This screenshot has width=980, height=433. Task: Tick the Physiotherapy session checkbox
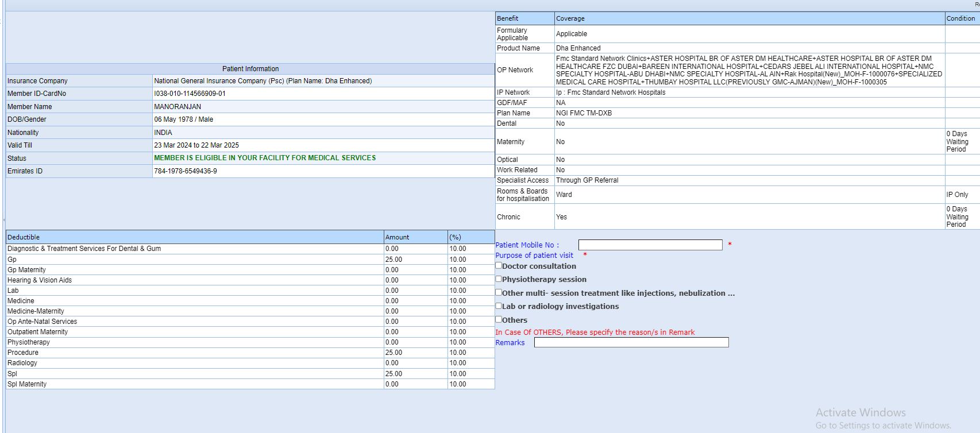[499, 279]
